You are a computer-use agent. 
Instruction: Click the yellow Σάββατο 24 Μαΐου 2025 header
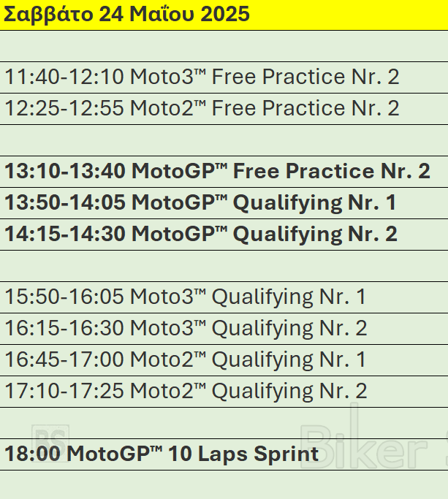point(224,15)
